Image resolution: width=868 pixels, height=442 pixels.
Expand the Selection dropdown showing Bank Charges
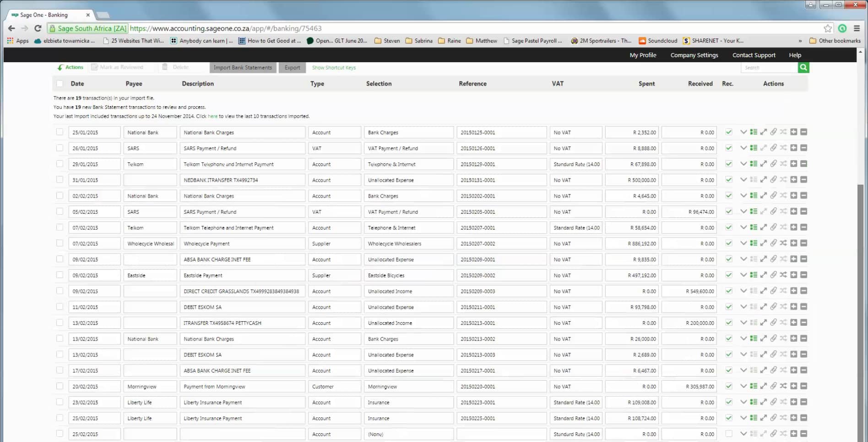coord(408,132)
